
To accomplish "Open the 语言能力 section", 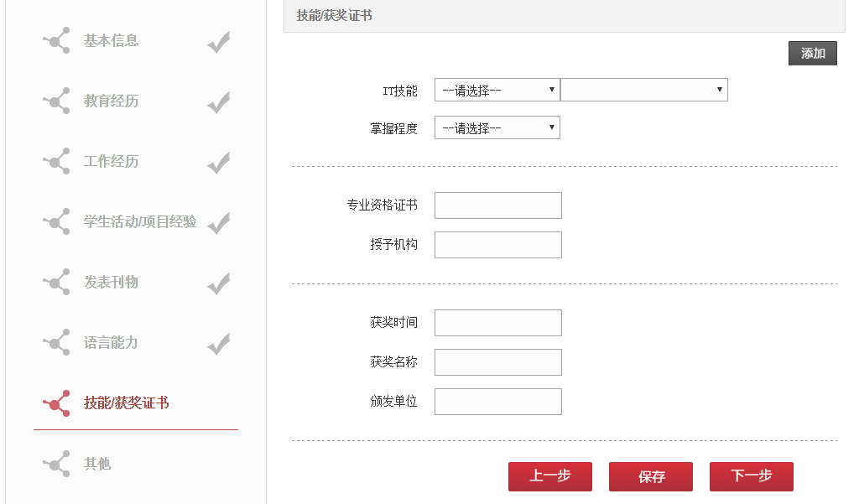I will (x=111, y=343).
